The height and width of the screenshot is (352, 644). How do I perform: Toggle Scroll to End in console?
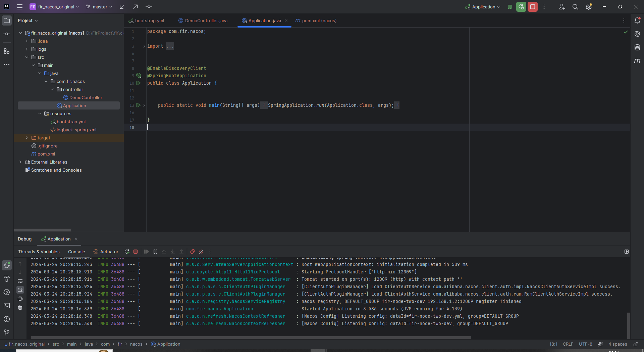pyautogui.click(x=20, y=290)
